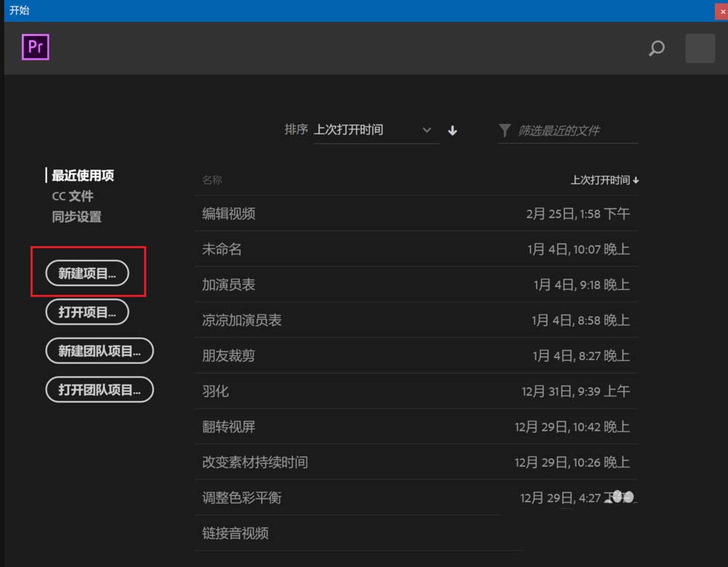Screen dimensions: 728x567
Task: Open the search with the magnifier icon
Action: pyautogui.click(x=656, y=49)
